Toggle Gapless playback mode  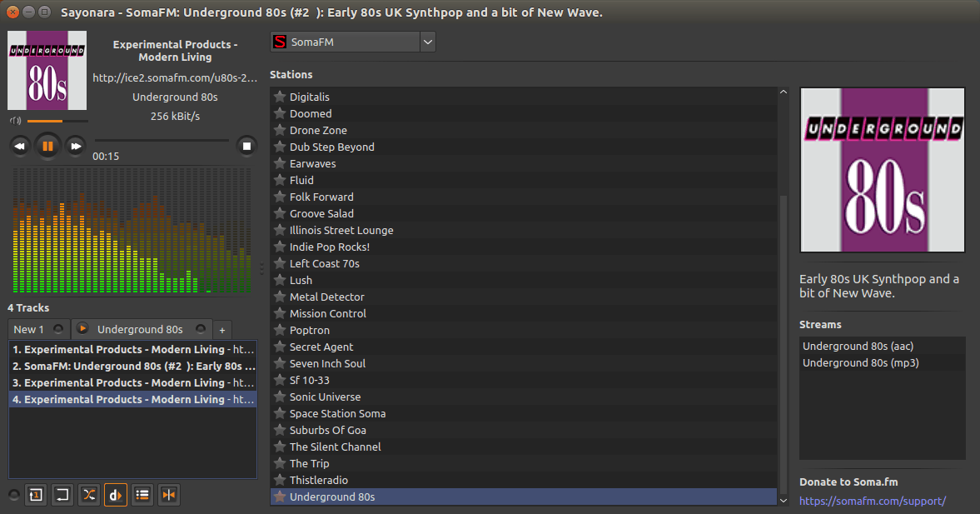click(x=169, y=495)
